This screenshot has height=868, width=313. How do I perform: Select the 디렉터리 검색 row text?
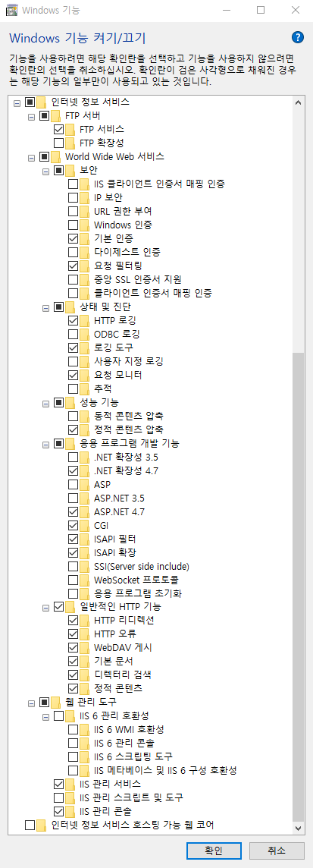click(x=122, y=675)
